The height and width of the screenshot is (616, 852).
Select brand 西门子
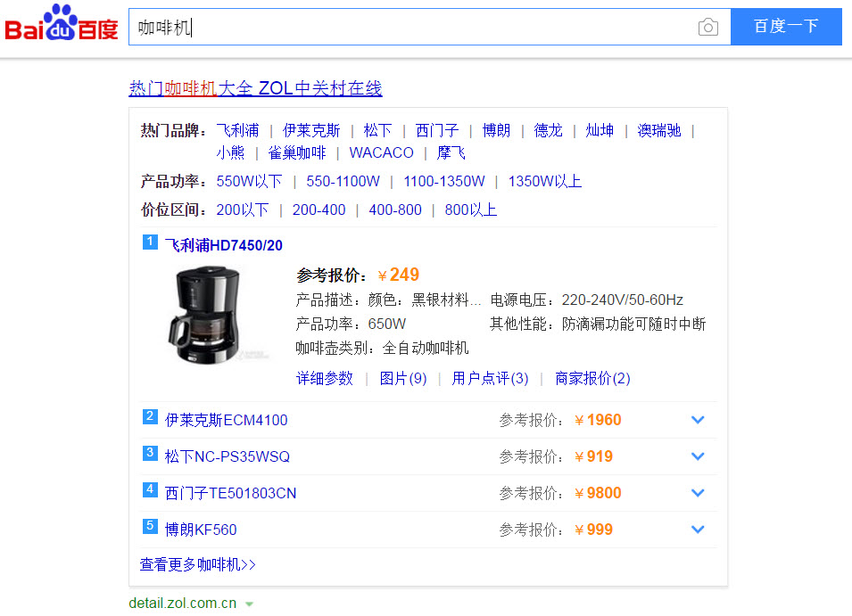(437, 130)
